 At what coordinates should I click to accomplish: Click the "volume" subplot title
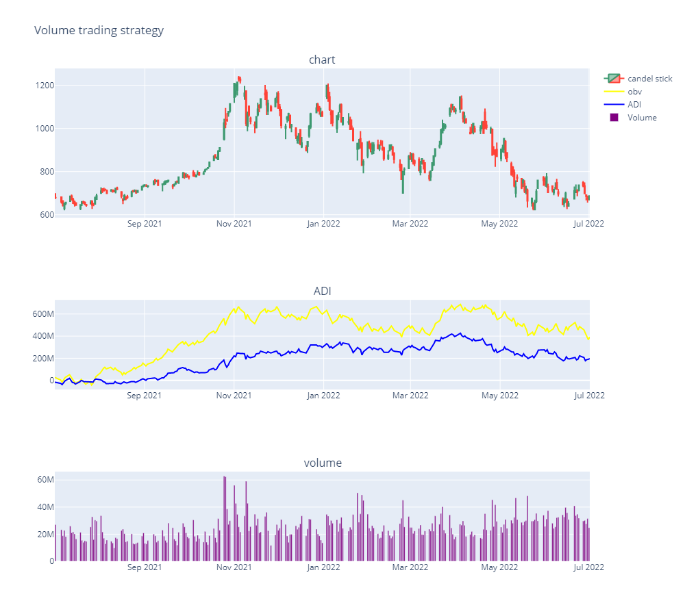(323, 463)
